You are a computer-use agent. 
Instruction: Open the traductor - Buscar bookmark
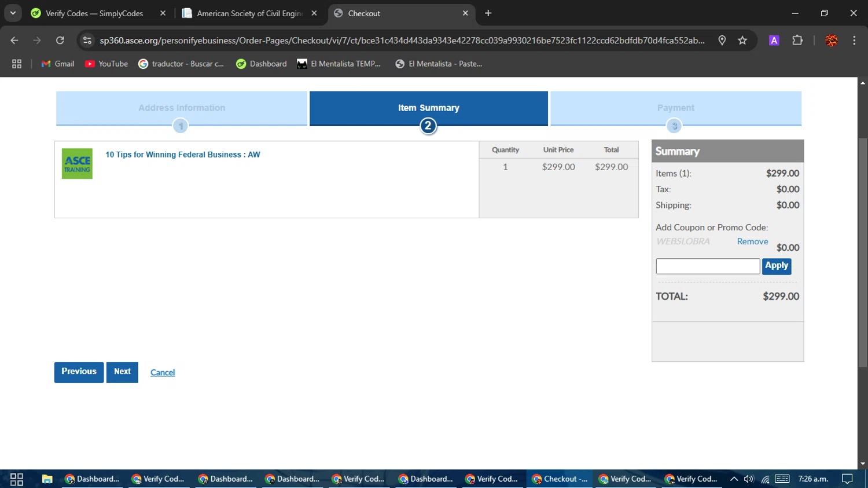(181, 64)
